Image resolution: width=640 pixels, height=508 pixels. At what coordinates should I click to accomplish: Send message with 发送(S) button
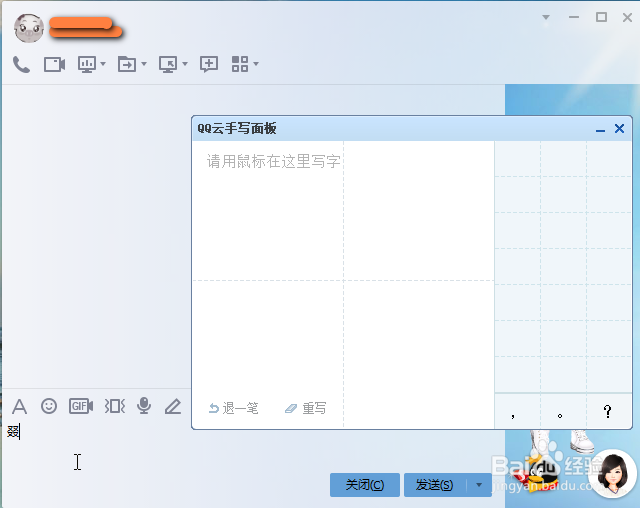[434, 485]
